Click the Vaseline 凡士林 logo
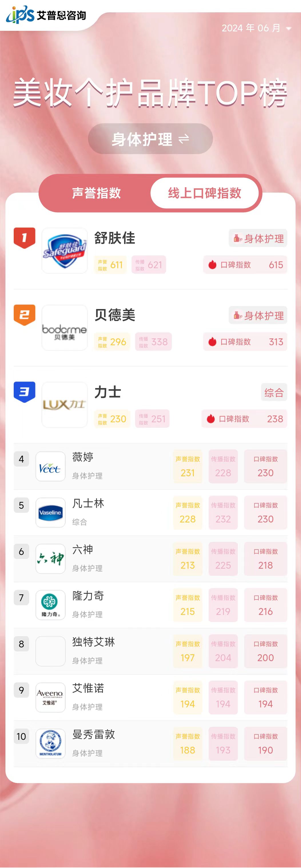This screenshot has width=301, height=868. pos(50,512)
